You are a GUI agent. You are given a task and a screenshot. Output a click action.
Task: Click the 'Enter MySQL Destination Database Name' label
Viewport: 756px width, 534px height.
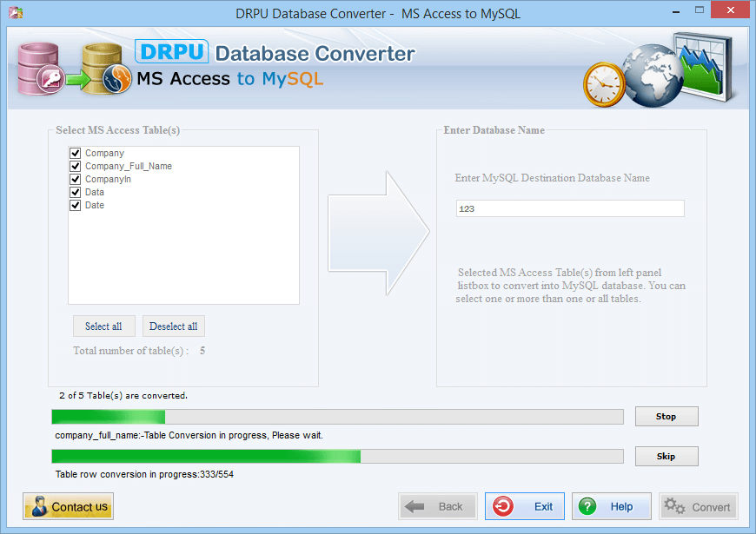pos(553,178)
